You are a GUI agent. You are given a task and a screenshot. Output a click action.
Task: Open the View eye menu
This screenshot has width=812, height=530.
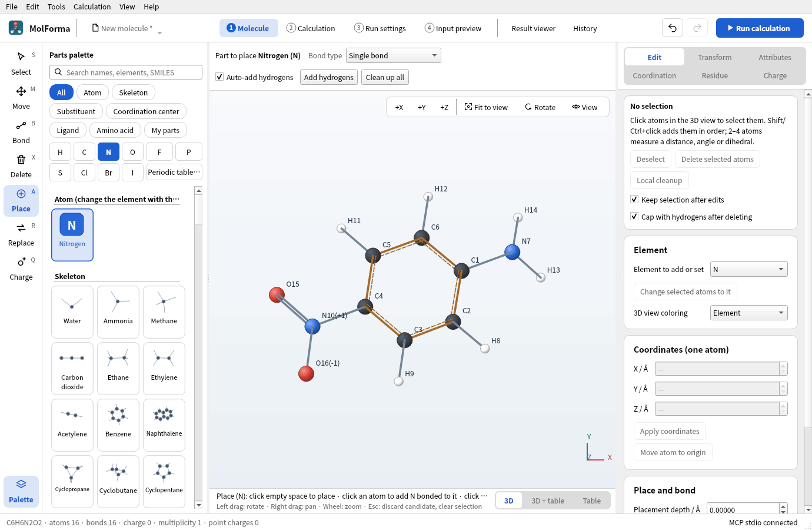coord(584,107)
